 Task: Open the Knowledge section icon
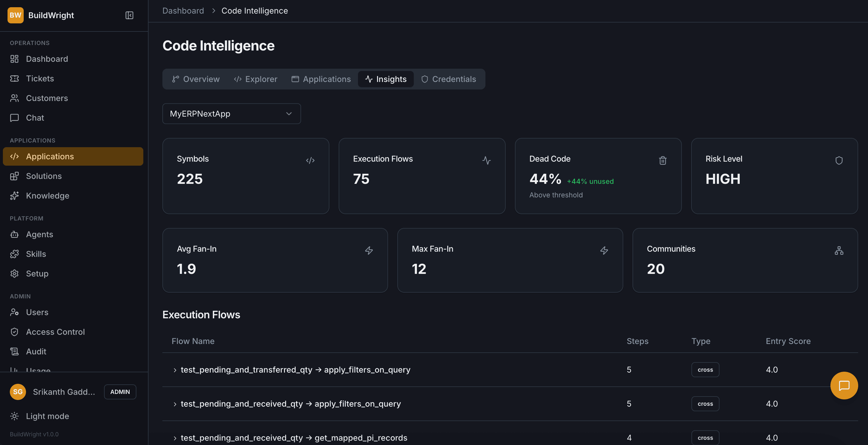coord(14,196)
